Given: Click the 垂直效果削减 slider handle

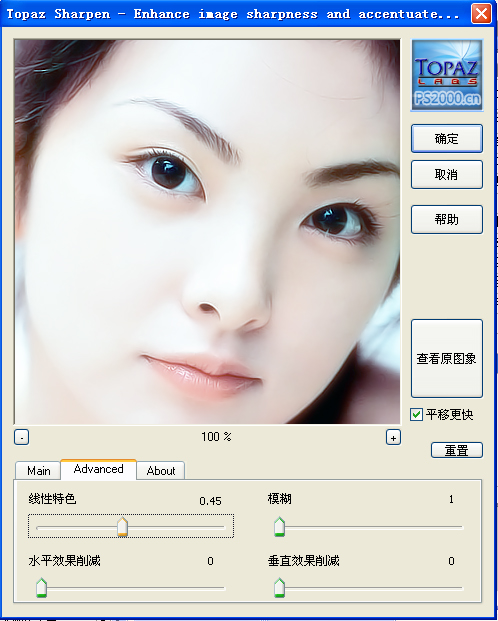Looking at the screenshot, I should pos(279,587).
